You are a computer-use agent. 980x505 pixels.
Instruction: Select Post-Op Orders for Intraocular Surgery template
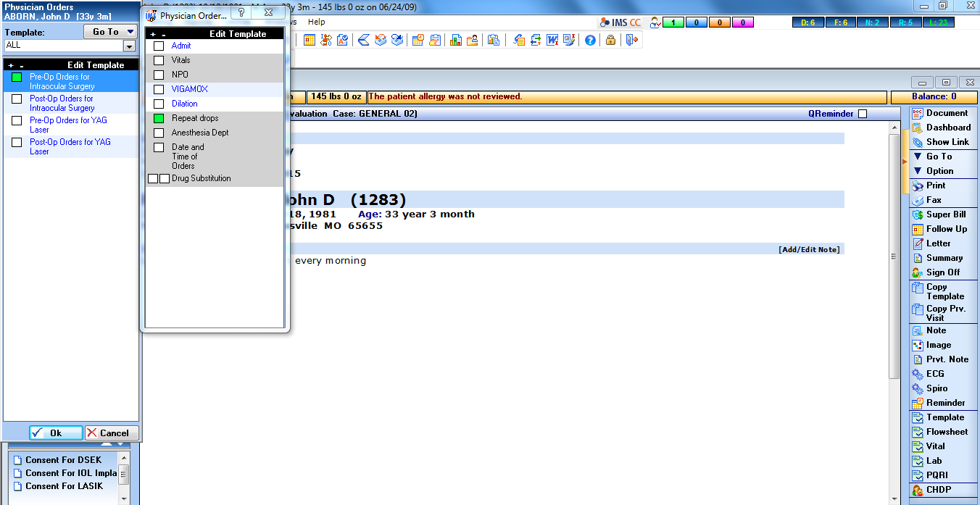[62, 103]
